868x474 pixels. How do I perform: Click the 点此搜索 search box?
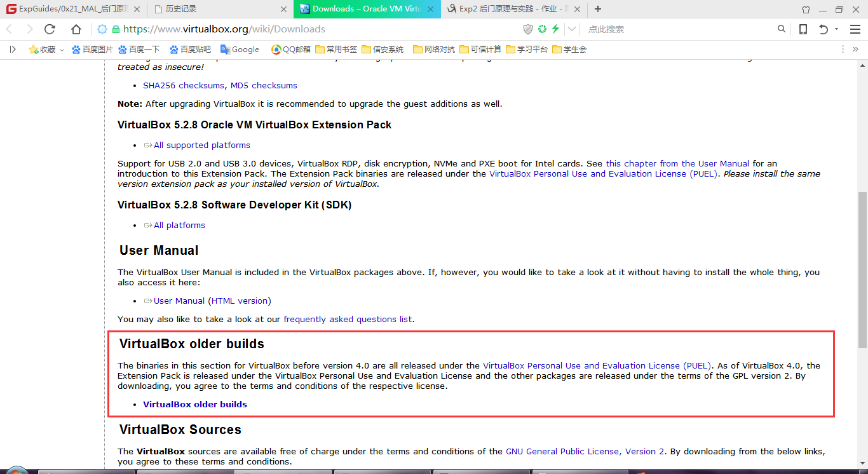pyautogui.click(x=680, y=29)
